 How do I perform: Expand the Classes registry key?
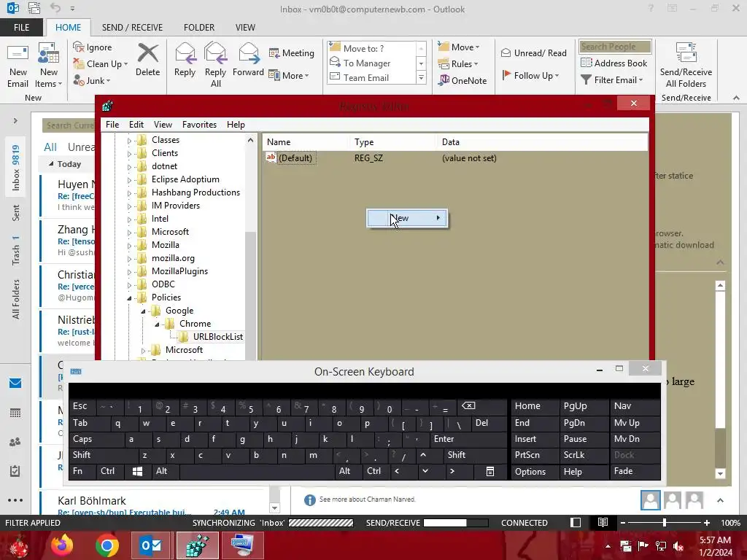coord(129,141)
